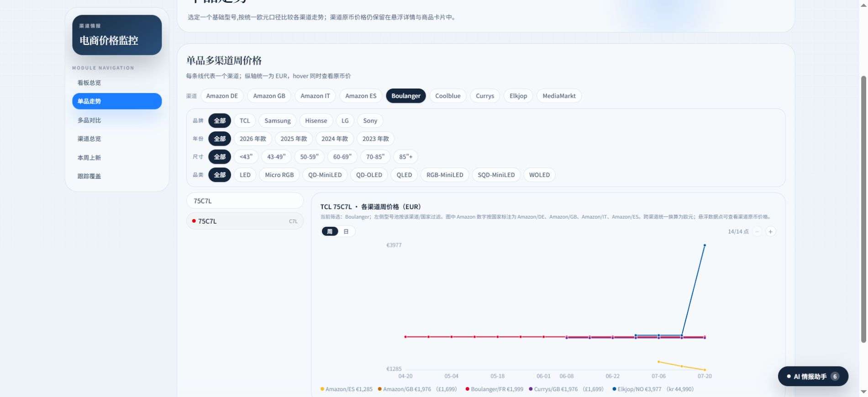
Task: Enable the MediaMarkt channel filter
Action: tap(559, 96)
